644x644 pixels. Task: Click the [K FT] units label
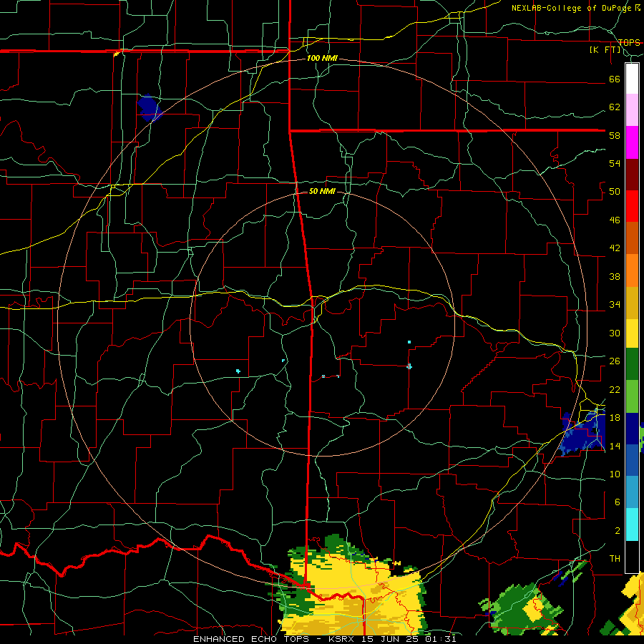(605, 50)
